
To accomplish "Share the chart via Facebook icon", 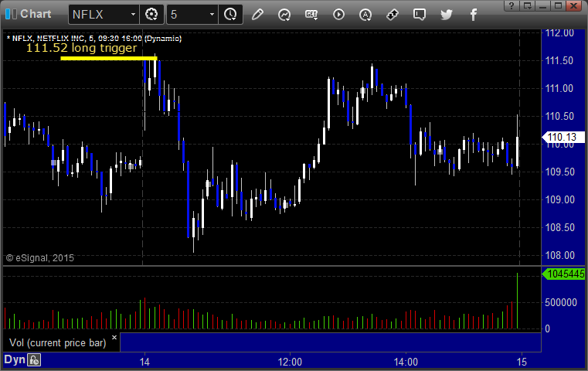I will point(473,15).
